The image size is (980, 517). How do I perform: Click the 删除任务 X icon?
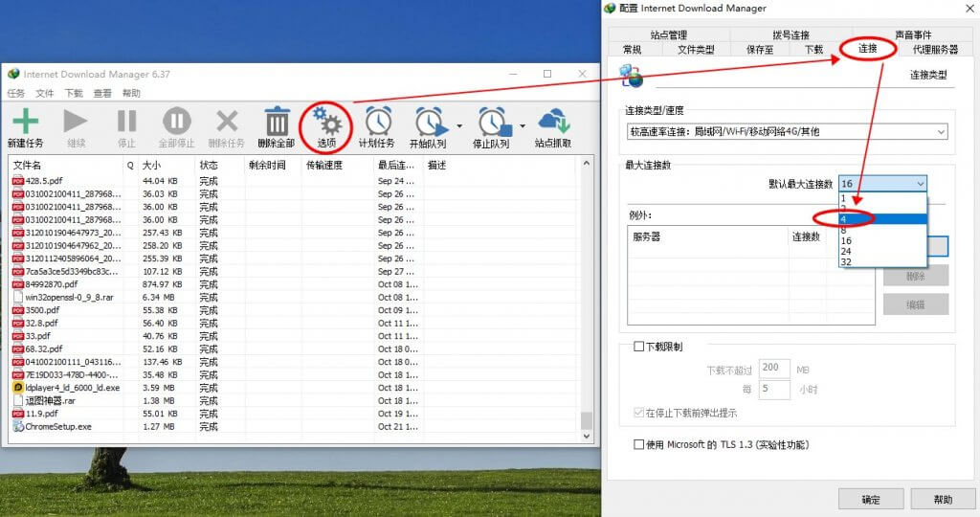pos(227,122)
